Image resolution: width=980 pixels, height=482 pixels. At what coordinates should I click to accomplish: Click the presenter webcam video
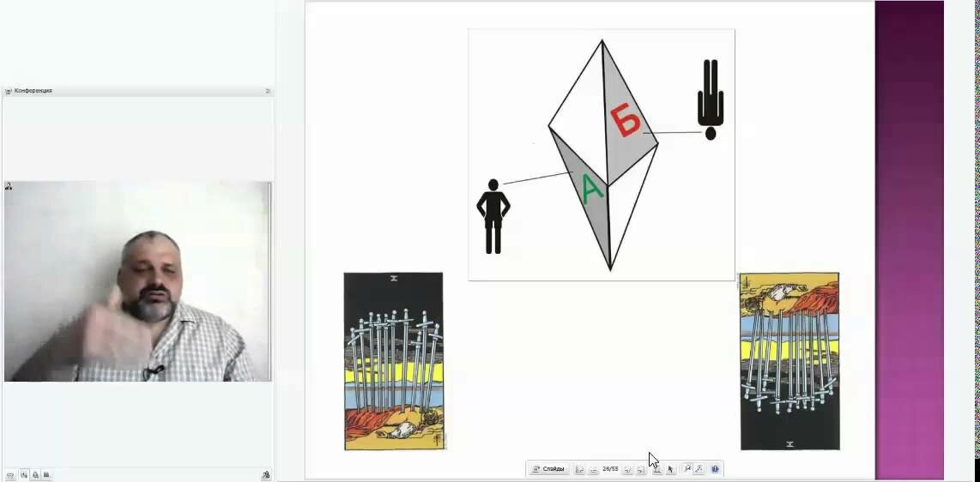[137, 281]
